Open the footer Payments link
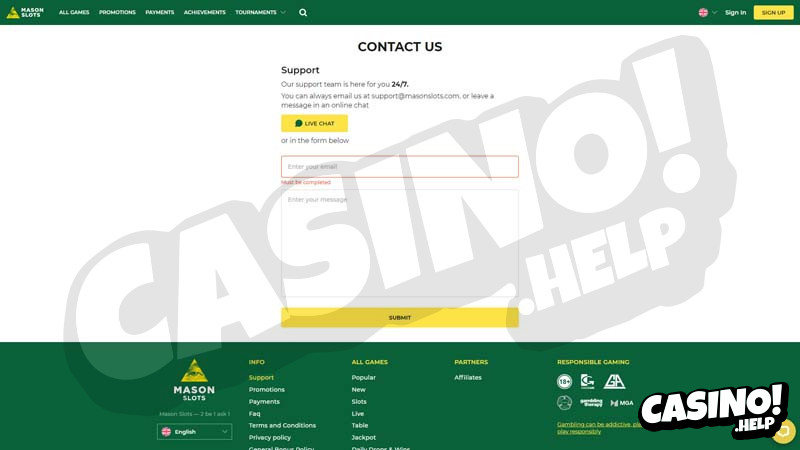 tap(264, 402)
